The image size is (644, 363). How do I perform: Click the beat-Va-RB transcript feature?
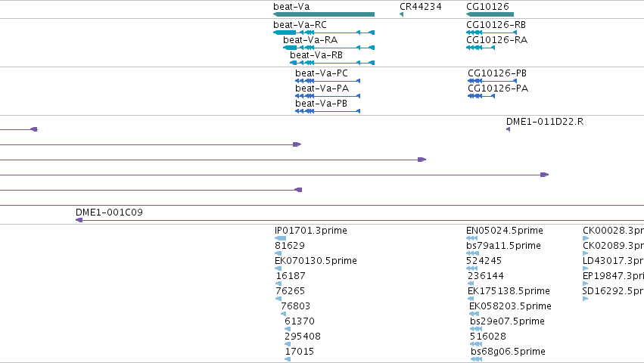pos(332,63)
